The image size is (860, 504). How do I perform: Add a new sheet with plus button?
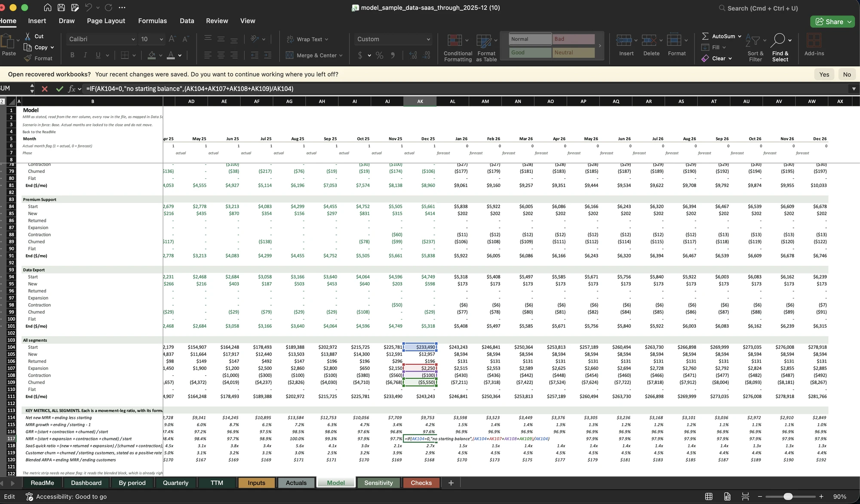[451, 483]
